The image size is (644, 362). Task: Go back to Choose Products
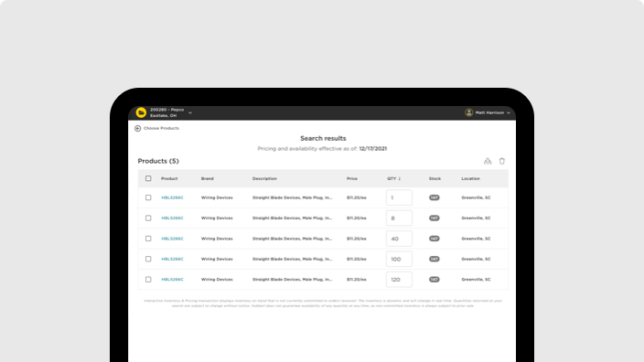(x=156, y=129)
